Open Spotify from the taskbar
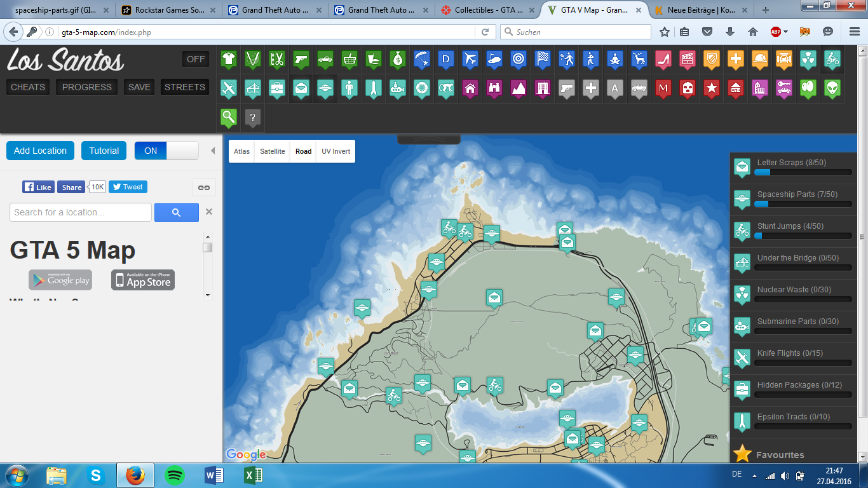868x488 pixels. (175, 475)
